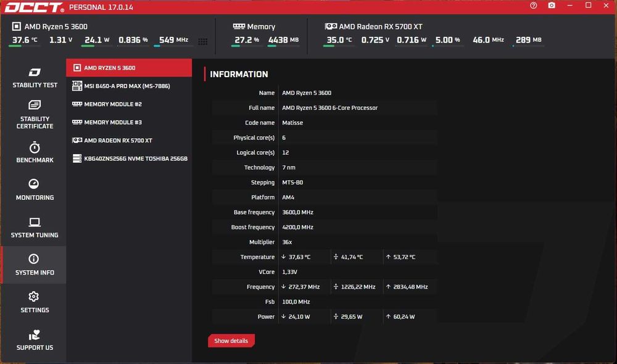Click the Memory module icon in header
617x364 pixels.
[x=239, y=27]
